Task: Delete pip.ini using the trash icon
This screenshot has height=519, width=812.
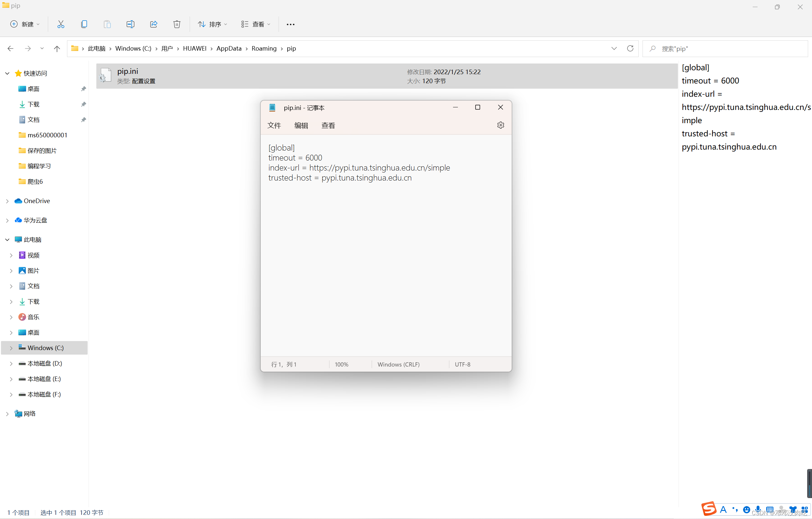Action: pos(177,24)
